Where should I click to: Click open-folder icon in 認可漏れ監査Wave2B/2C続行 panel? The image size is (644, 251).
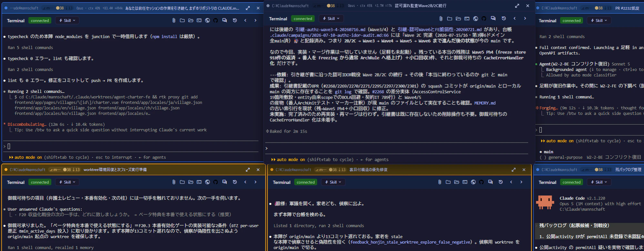click(458, 18)
